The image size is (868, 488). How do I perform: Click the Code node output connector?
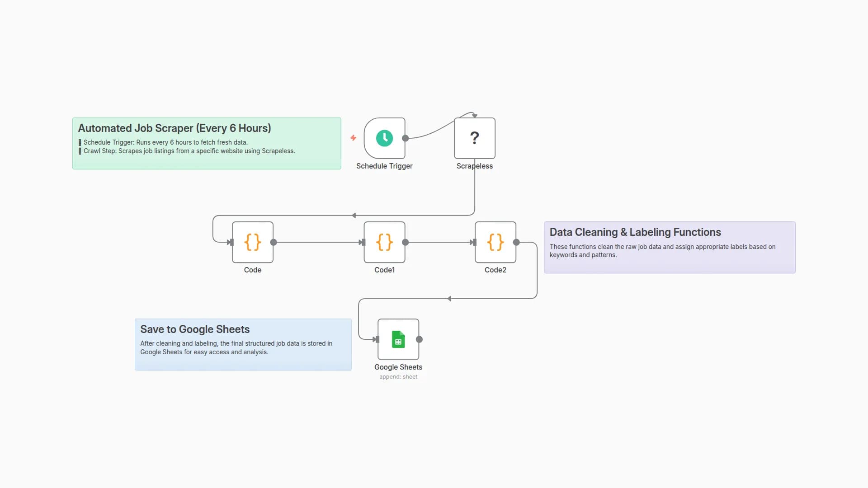274,242
